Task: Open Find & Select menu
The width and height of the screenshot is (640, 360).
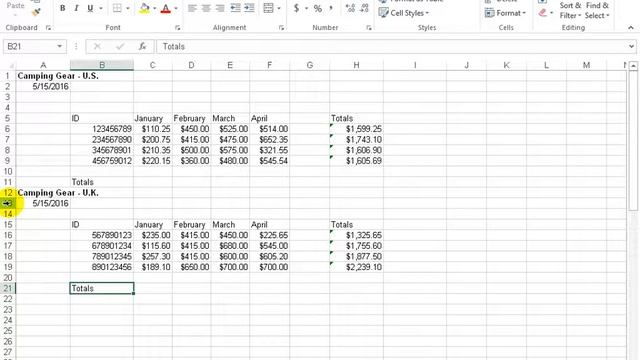Action: [x=597, y=11]
